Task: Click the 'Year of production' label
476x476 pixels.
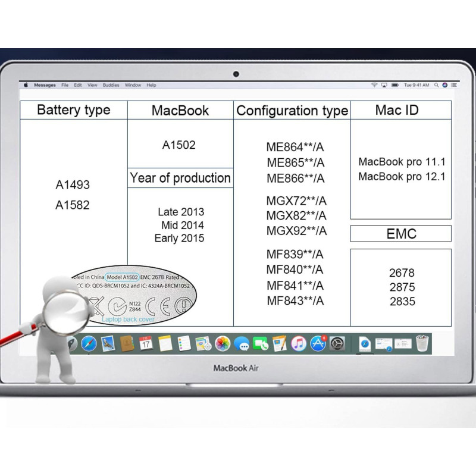Action: pos(180,178)
